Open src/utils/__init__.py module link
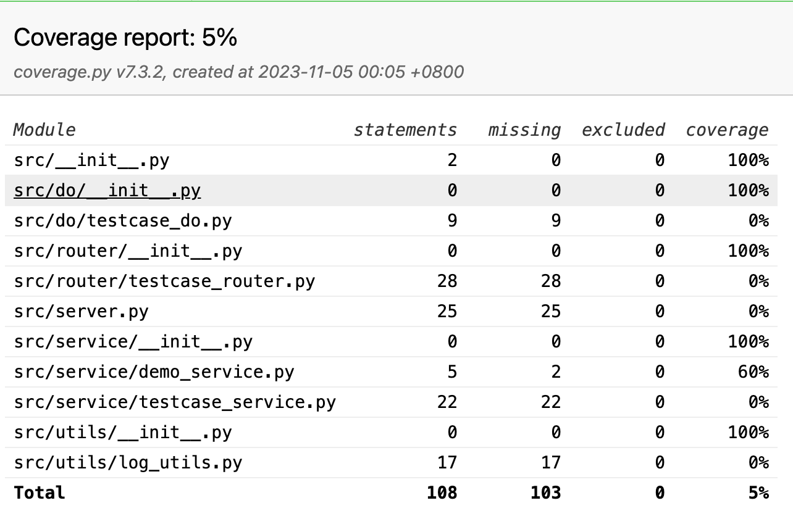 tap(122, 433)
